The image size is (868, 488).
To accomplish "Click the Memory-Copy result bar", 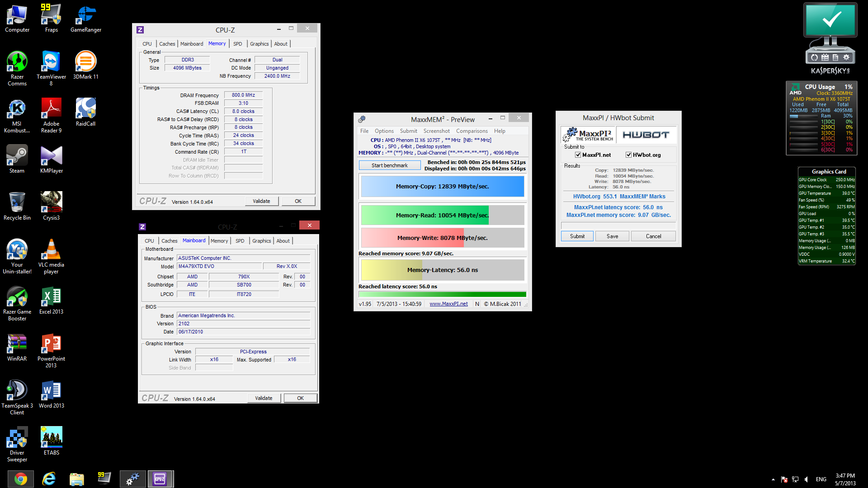I will pos(443,187).
